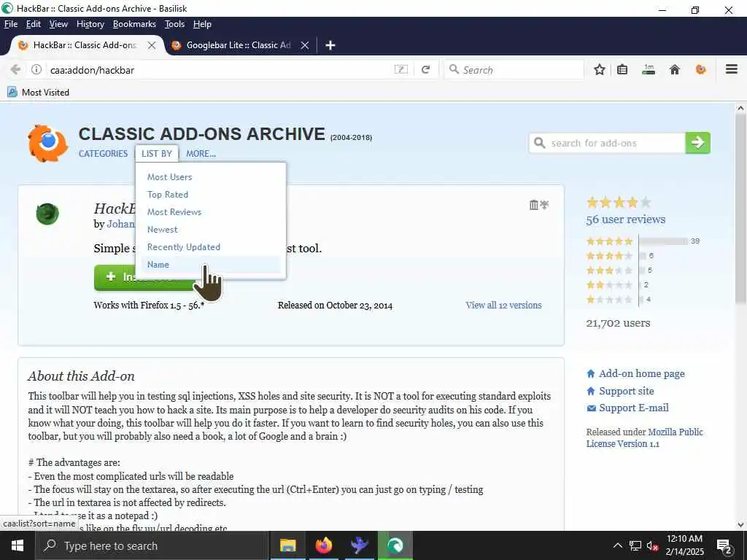Go back using the back arrow button

pos(15,69)
